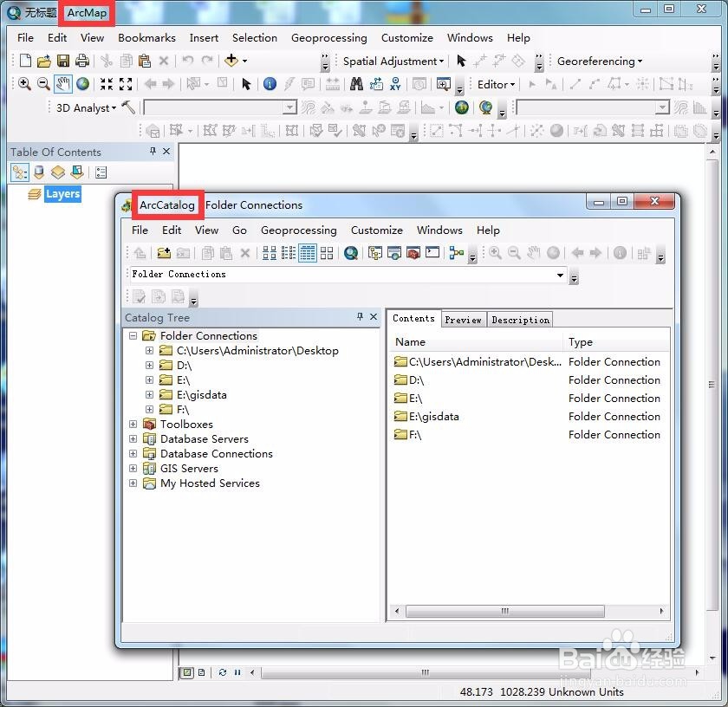Select the Layers data frame in the TOC

coord(62,193)
